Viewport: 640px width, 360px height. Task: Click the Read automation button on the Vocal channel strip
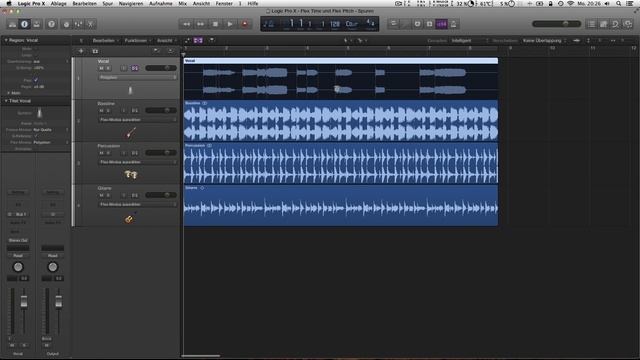(18, 256)
